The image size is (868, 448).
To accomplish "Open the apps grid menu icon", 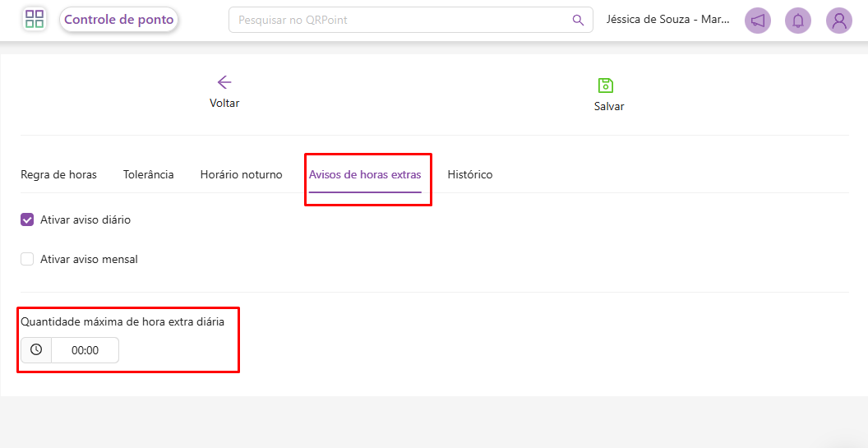I will point(35,20).
